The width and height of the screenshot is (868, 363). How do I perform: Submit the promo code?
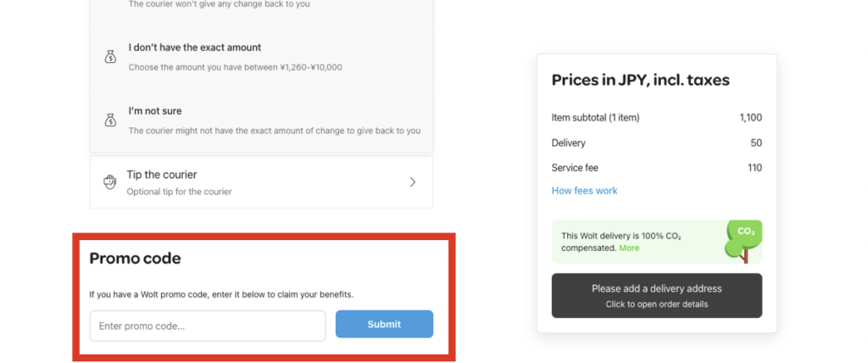[384, 324]
